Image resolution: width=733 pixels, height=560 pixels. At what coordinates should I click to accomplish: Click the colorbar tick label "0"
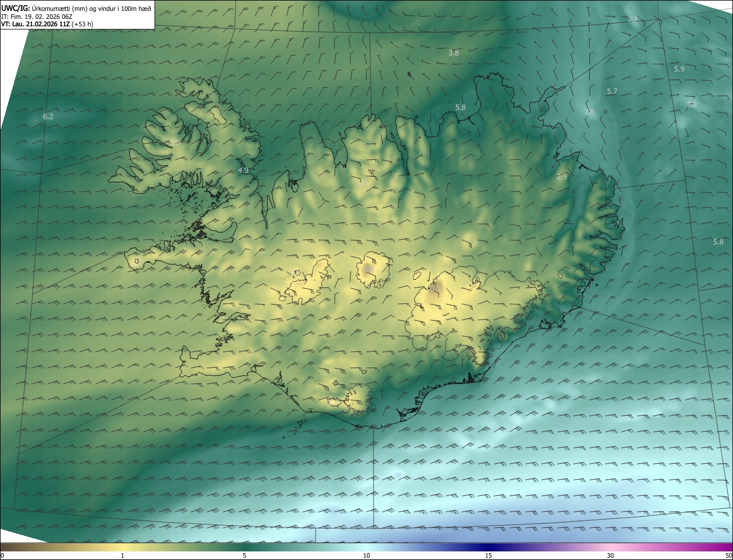tap(2, 555)
